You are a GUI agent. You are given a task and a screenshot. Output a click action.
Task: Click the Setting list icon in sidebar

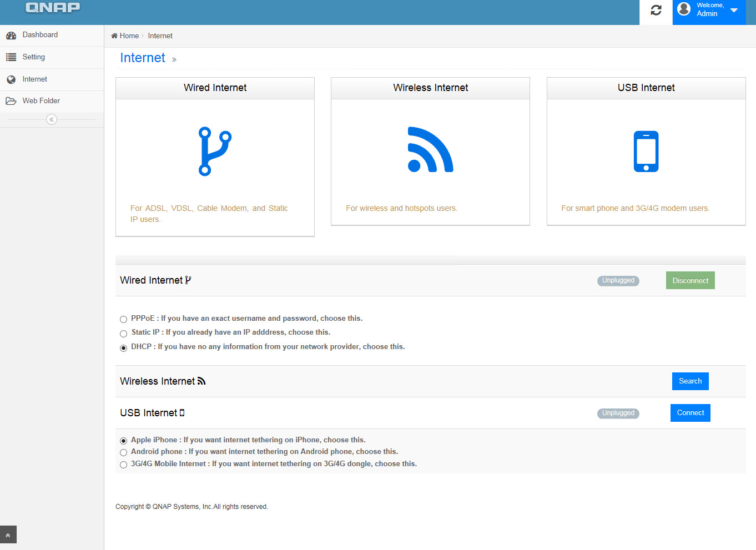[11, 57]
